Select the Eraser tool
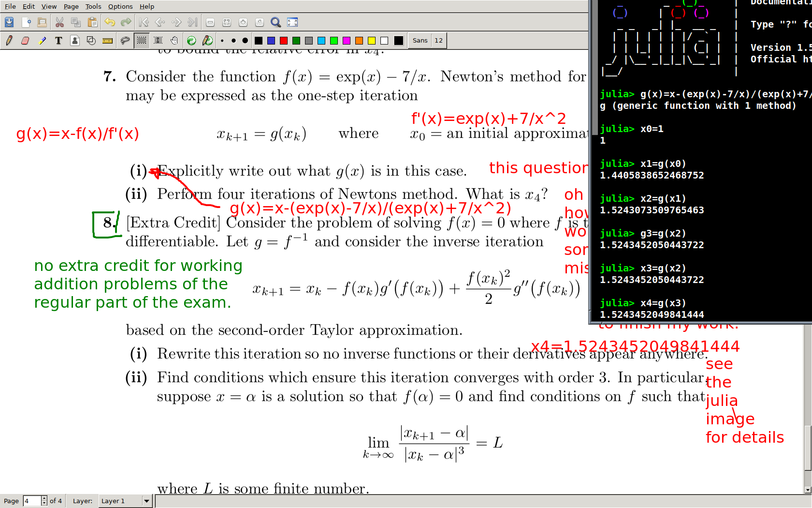The width and height of the screenshot is (812, 508). point(26,41)
